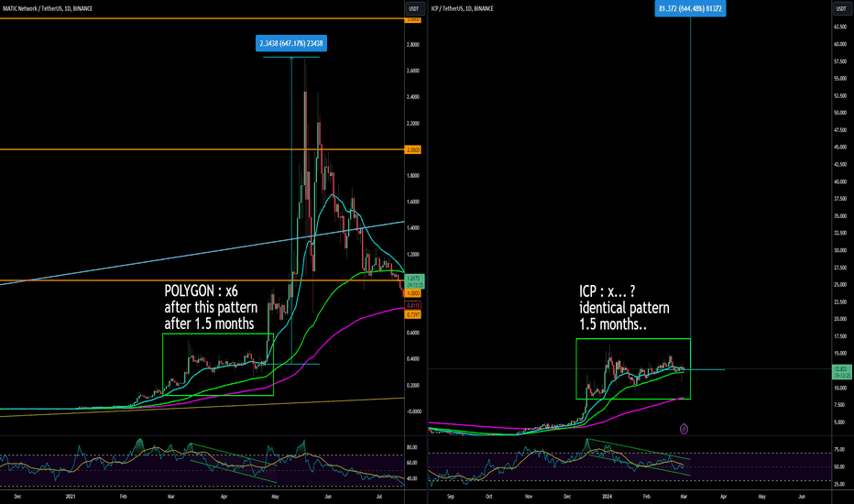Click 75.00 on the ICP RSI axis

[x=839, y=450]
